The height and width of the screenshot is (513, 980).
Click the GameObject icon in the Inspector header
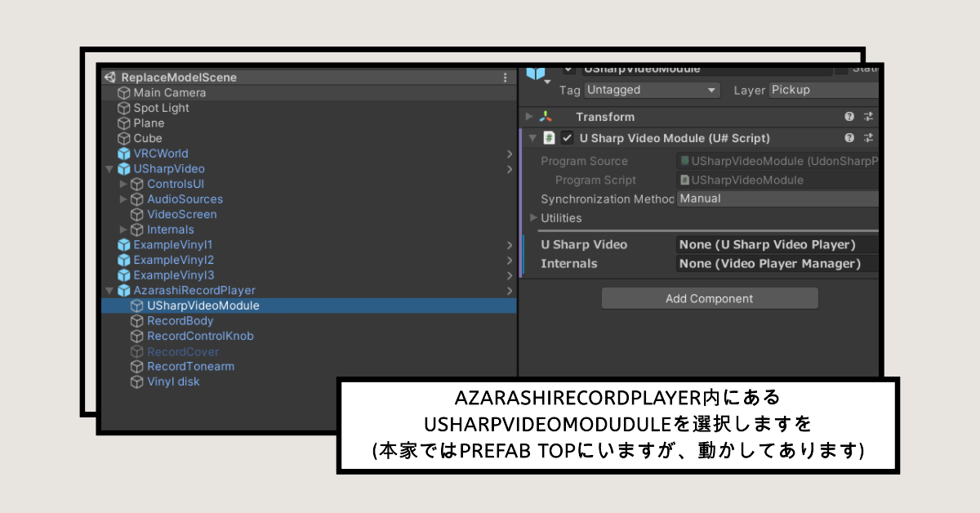536,73
